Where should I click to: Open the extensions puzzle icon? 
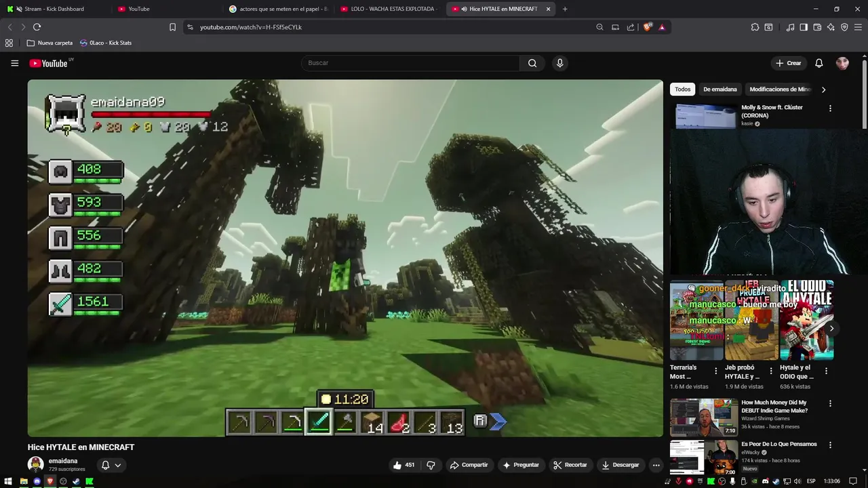tap(755, 27)
